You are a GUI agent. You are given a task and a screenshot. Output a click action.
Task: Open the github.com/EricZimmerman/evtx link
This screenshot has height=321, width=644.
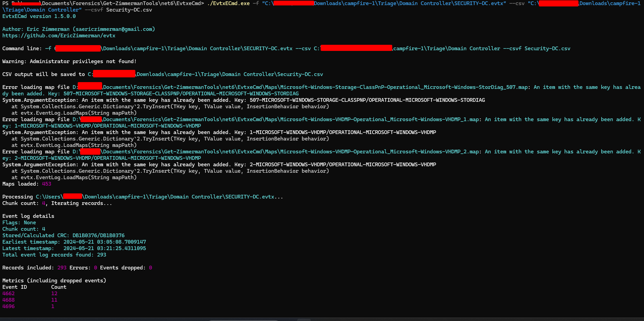coord(59,36)
